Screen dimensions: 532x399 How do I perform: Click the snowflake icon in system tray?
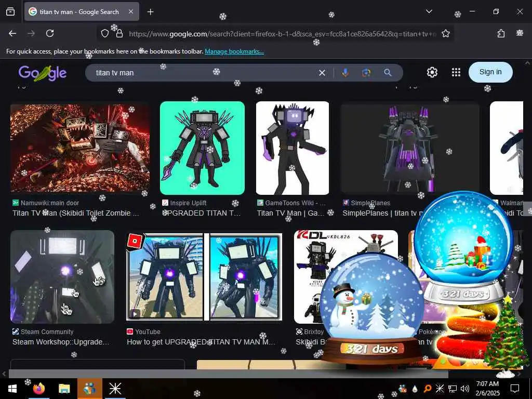click(440, 389)
